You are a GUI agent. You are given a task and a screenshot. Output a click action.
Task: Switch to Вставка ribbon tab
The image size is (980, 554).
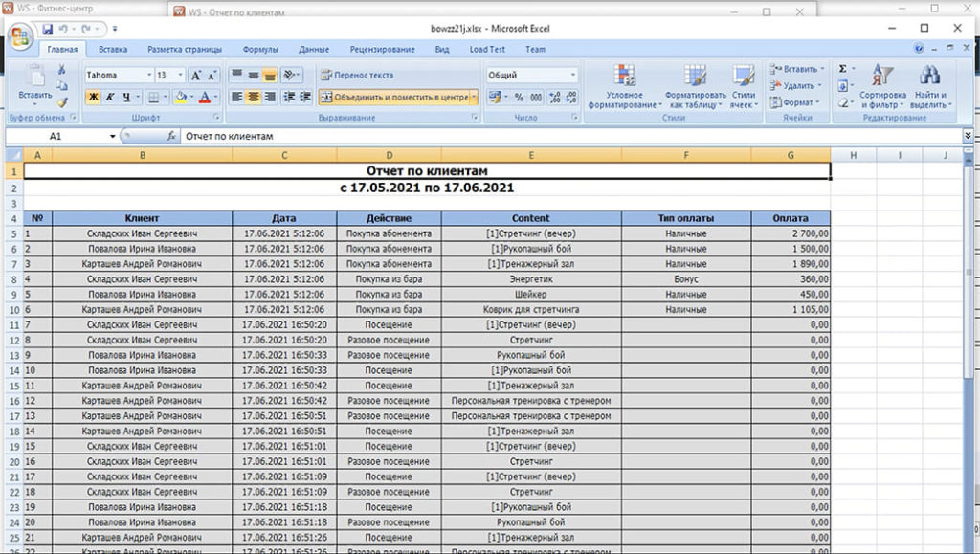pos(113,49)
